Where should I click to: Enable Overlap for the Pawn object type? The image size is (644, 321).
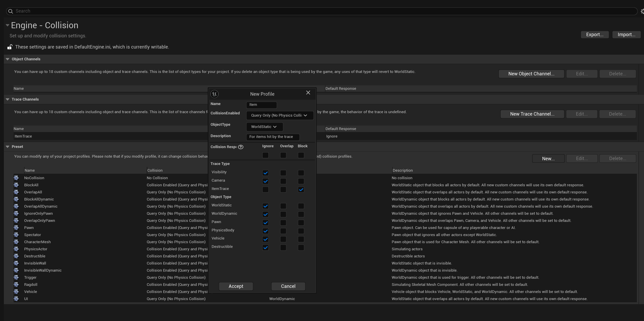coord(283,223)
